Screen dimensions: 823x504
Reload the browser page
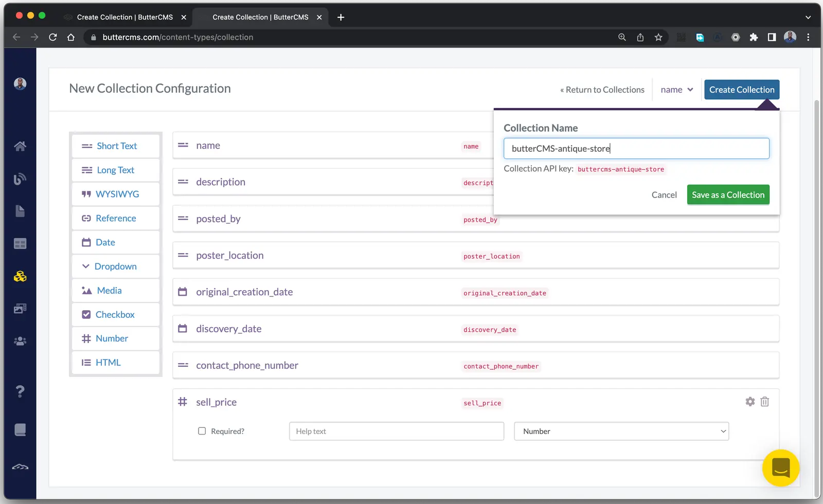point(52,37)
